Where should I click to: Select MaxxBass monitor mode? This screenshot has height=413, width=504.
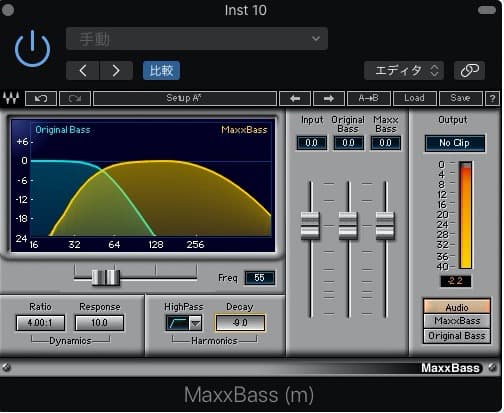457,321
